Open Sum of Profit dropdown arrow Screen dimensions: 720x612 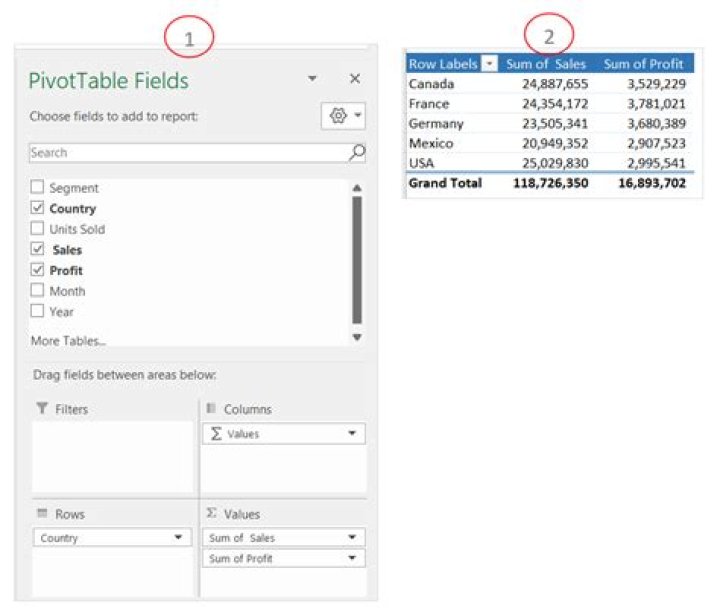352,558
